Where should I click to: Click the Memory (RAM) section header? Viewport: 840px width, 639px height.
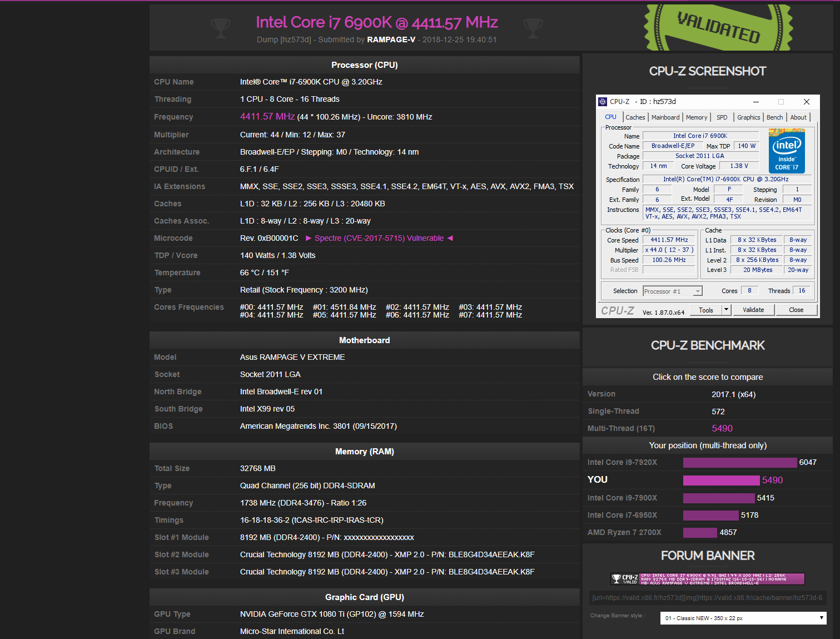365,451
